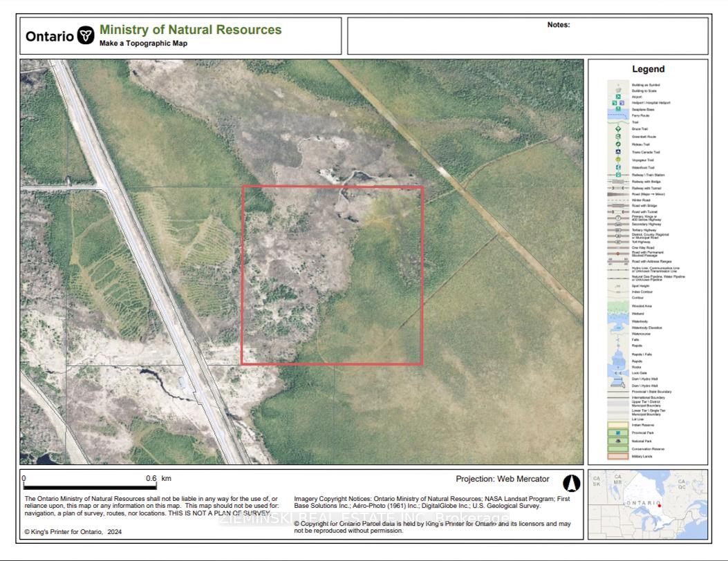Viewport: 728px width, 561px height.
Task: Click the north arrow compass icon
Action: point(572,484)
